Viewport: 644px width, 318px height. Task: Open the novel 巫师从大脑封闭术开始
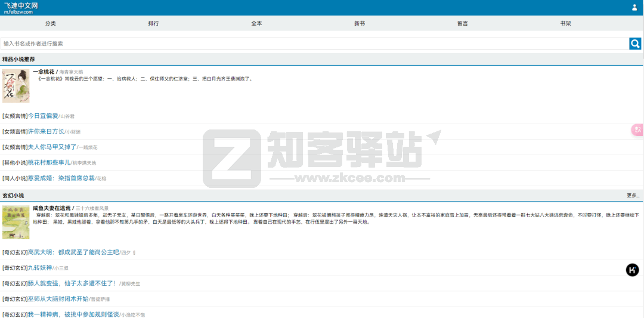[x=58, y=299]
